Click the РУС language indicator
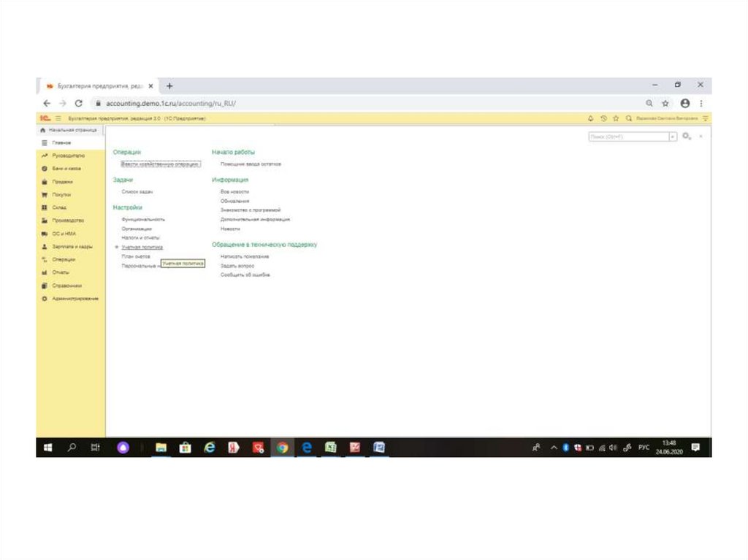The image size is (748, 560). 644,448
